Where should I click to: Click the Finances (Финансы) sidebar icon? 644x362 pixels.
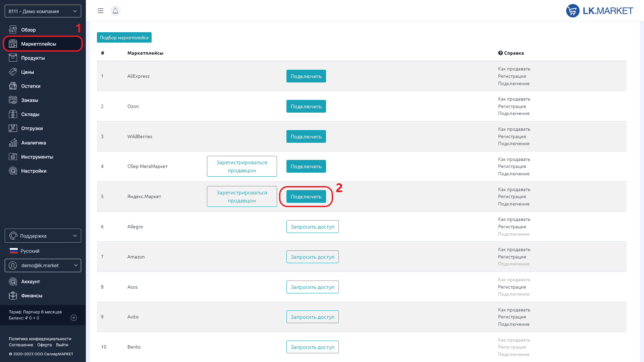(x=13, y=296)
